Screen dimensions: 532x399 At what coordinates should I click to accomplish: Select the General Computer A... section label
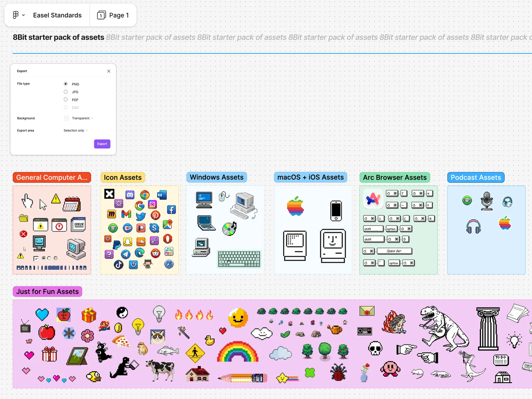tap(52, 178)
